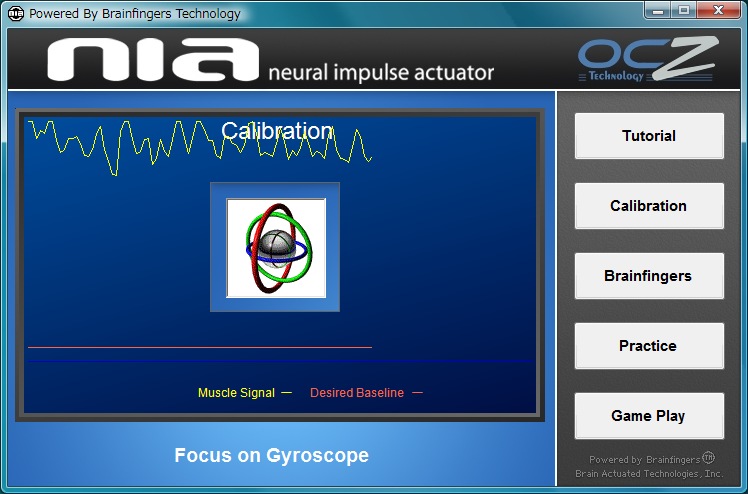Click the nia neural impulse actuator logo

click(270, 60)
